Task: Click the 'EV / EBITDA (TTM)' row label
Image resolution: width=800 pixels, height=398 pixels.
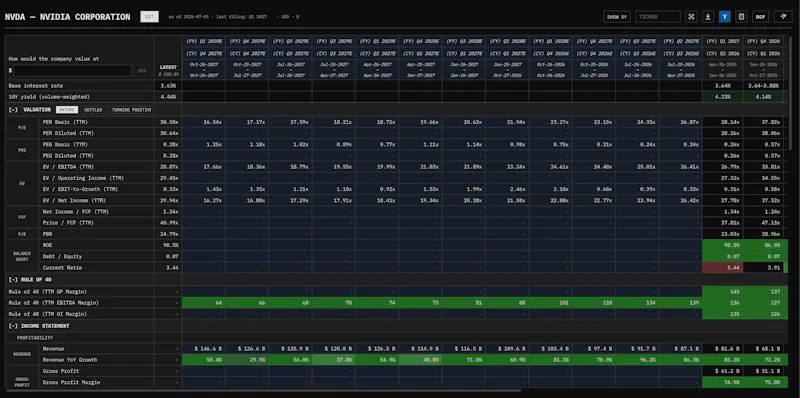Action: click(x=68, y=167)
